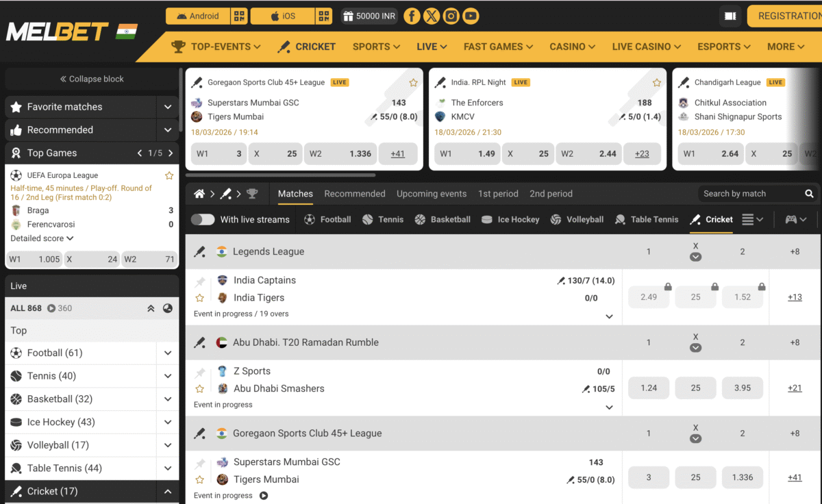Click the Android download button
Viewport: 822px width, 504px height.
click(198, 16)
